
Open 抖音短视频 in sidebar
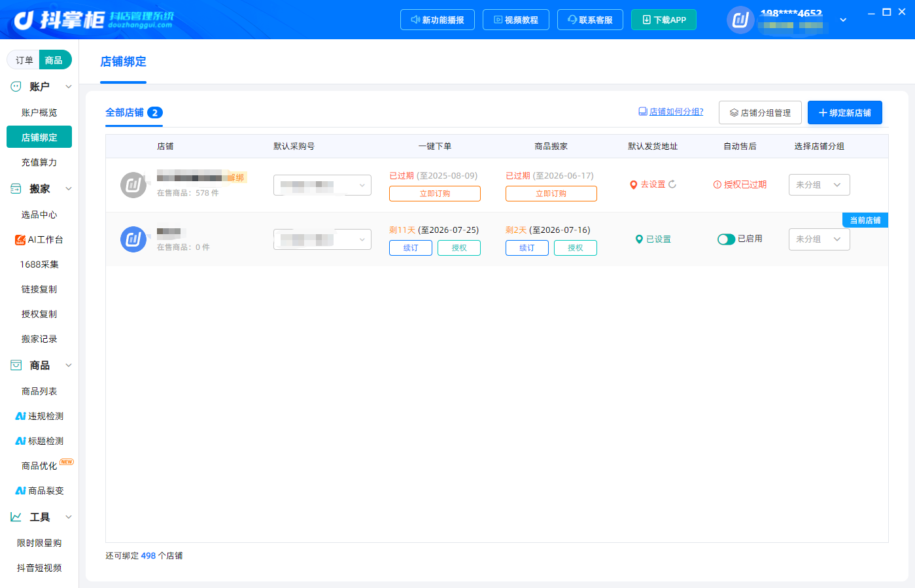(x=39, y=568)
